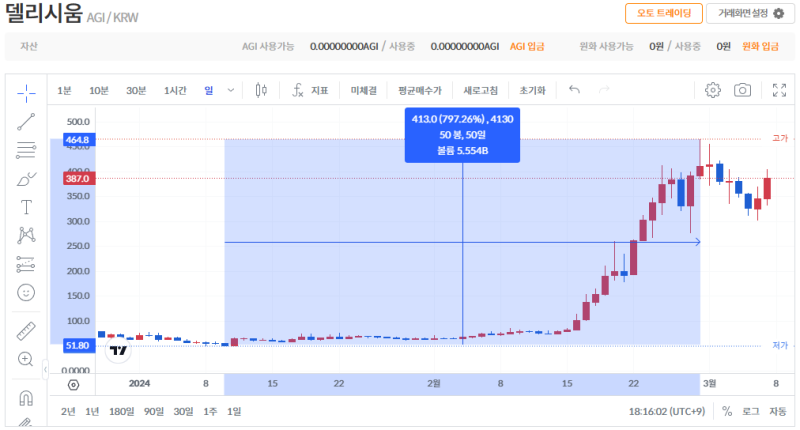Set chart range to 1주
This screenshot has width=800, height=430.
pyautogui.click(x=210, y=411)
